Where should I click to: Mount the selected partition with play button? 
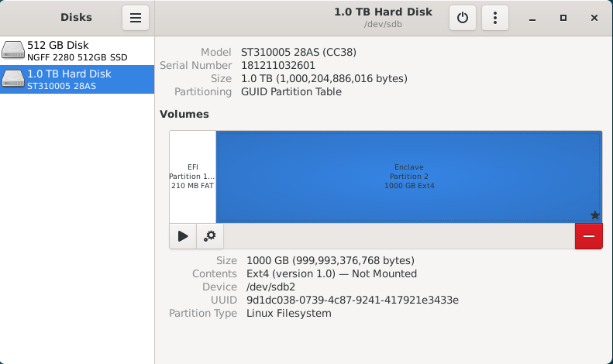pyautogui.click(x=183, y=236)
